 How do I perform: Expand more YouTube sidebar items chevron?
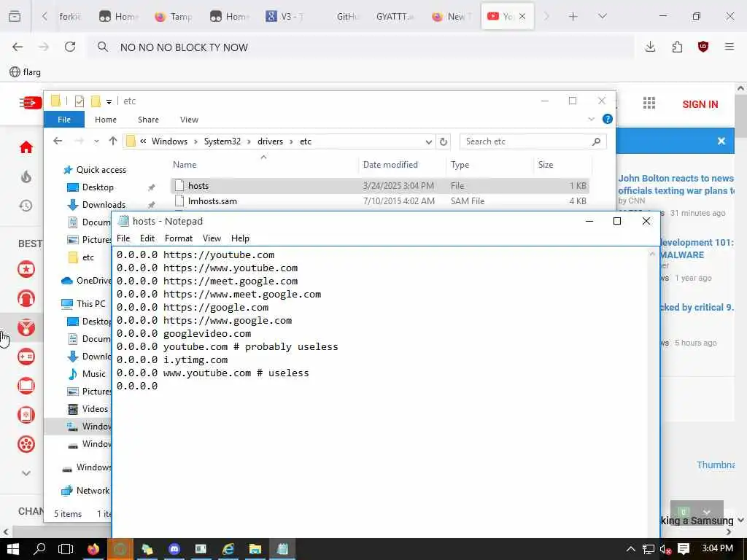[26, 472]
